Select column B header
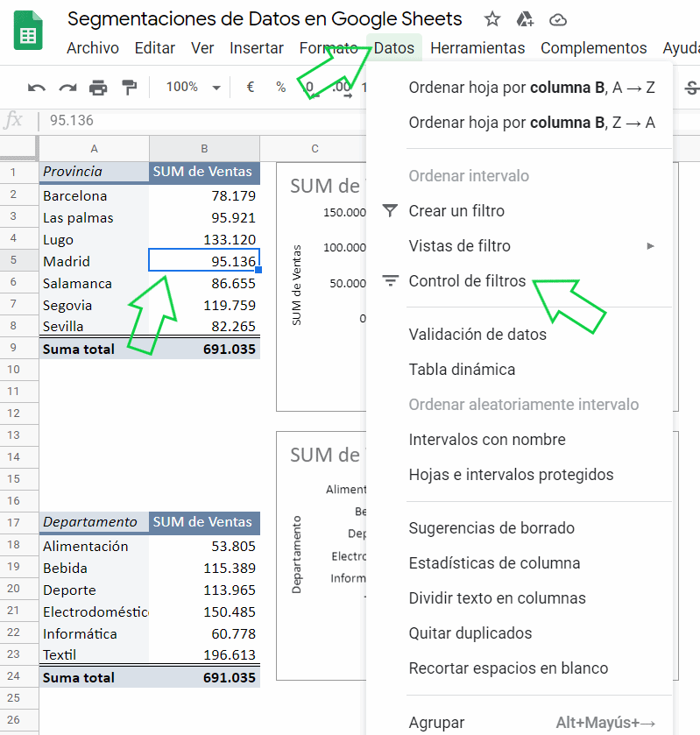The height and width of the screenshot is (735, 700). (x=204, y=149)
